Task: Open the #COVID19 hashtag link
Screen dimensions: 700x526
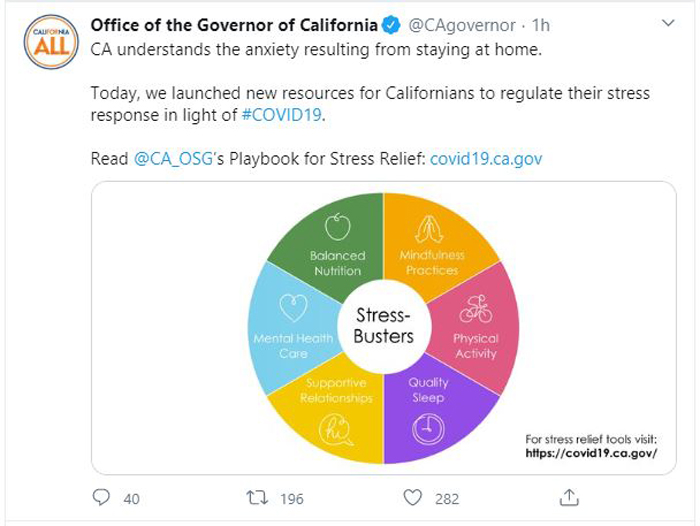Action: tap(282, 115)
